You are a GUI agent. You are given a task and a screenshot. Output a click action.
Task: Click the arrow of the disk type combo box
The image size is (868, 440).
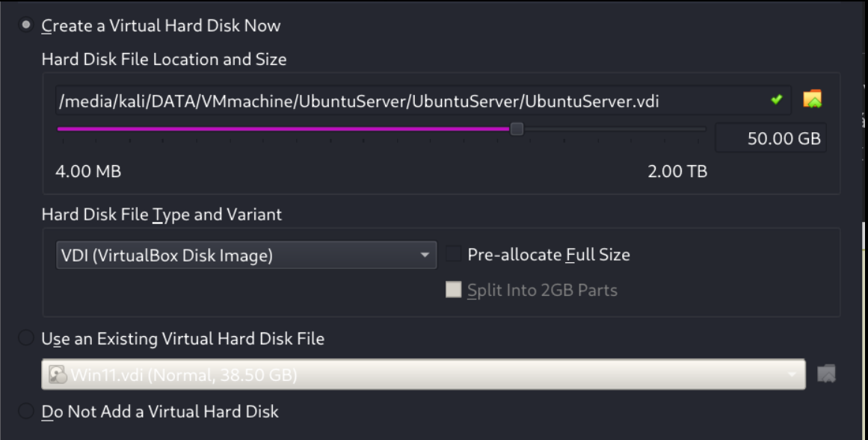coord(425,255)
